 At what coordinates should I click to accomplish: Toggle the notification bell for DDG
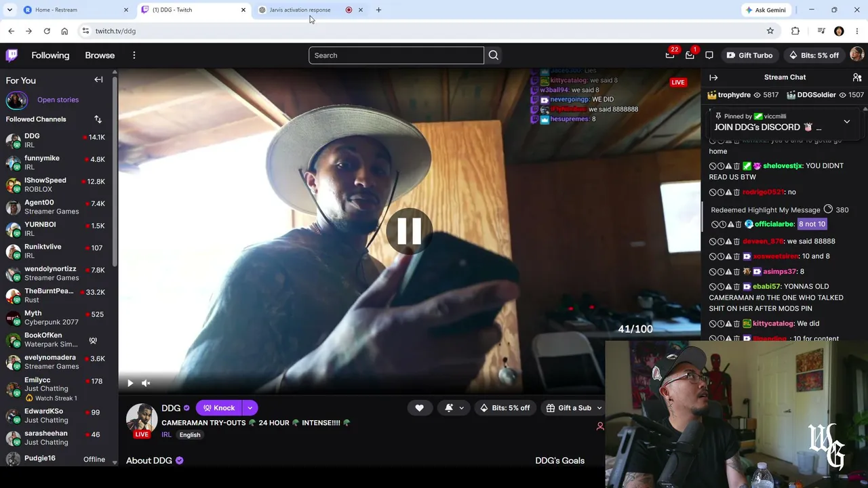(449, 408)
